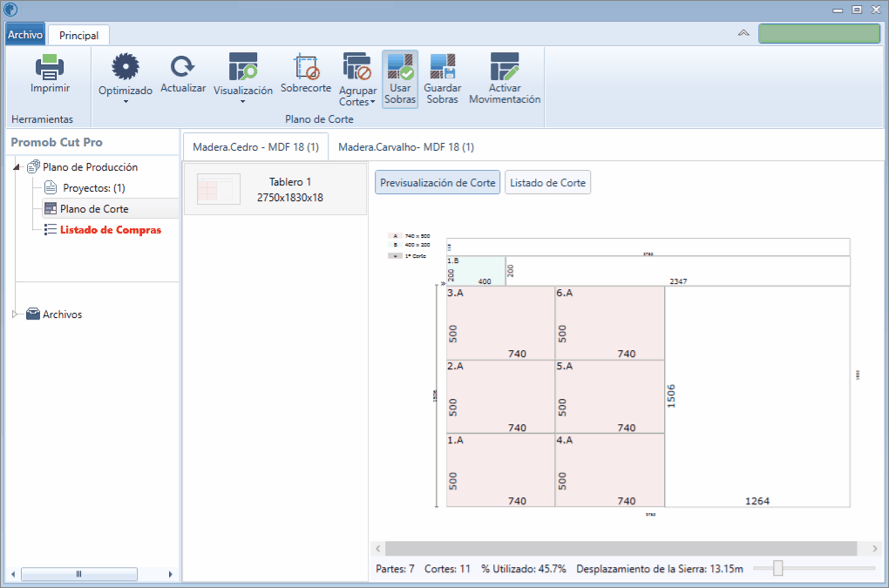The height and width of the screenshot is (588, 889).
Task: Select the Sobrecorte tool
Action: point(306,67)
